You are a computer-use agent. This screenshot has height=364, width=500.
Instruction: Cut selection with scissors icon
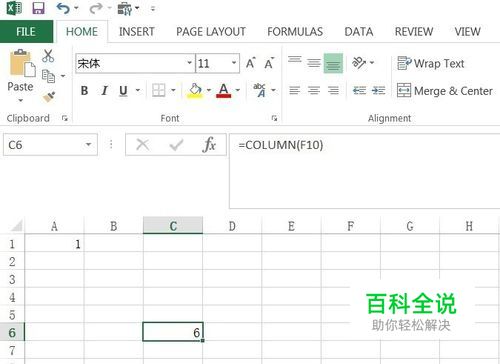48,56
